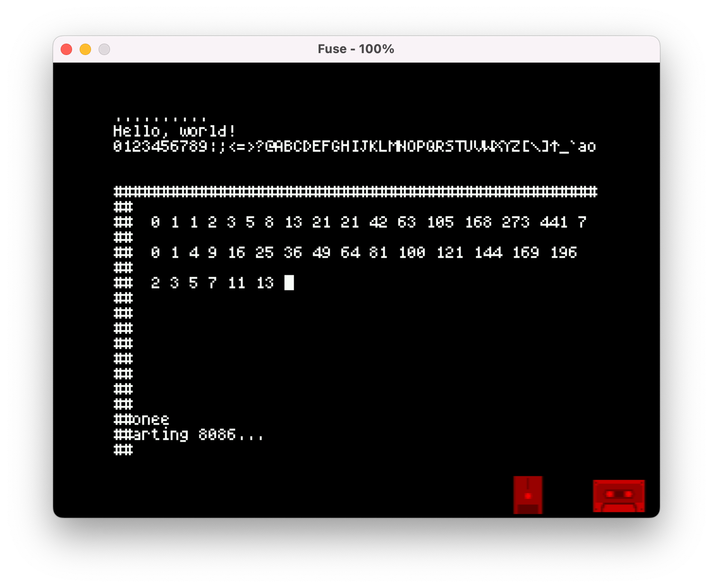Screen dimensions: 713x588
Task: Close the Fuse emulator window
Action: (66, 49)
